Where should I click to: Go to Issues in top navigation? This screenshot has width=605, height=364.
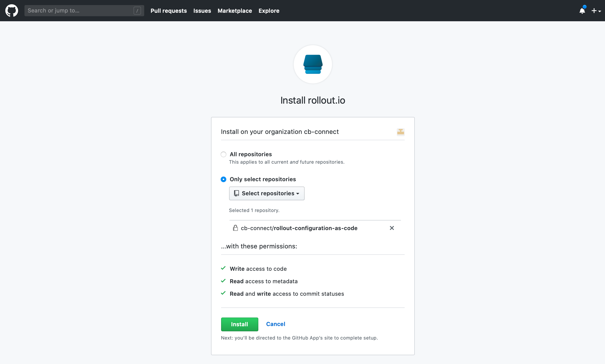tap(202, 11)
